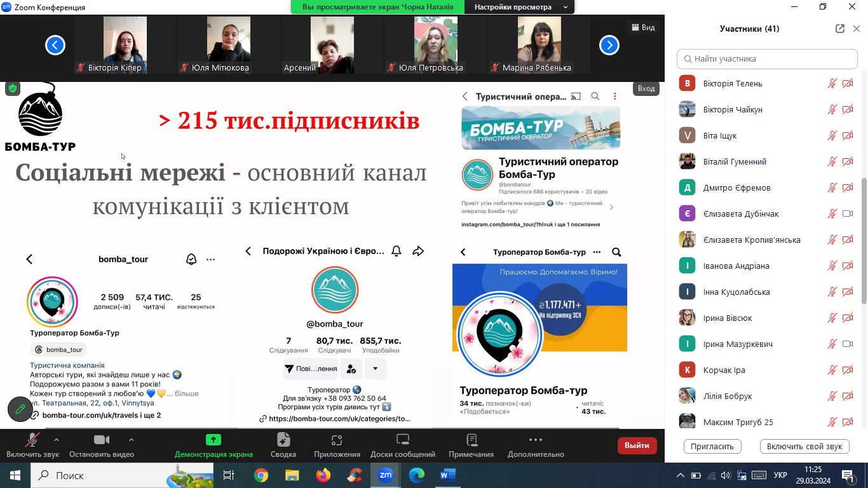Click the red Выйти button
This screenshot has width=868, height=488.
[637, 445]
